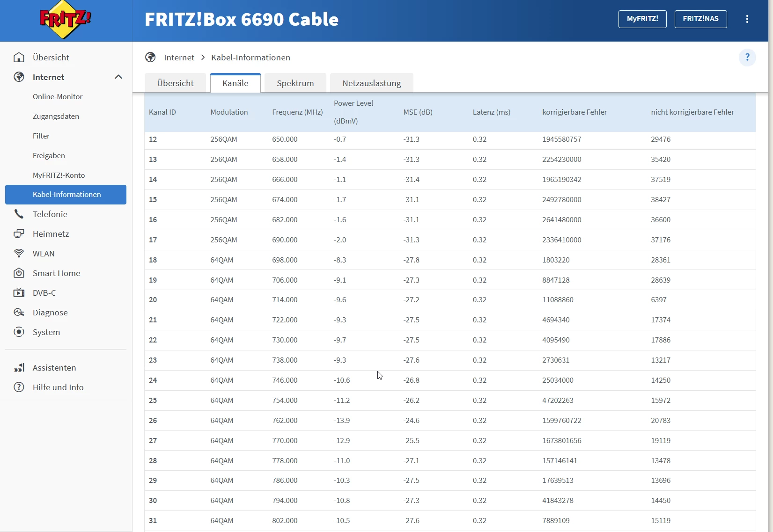This screenshot has height=532, width=773.
Task: Collapse the Internet menu section
Action: point(118,77)
